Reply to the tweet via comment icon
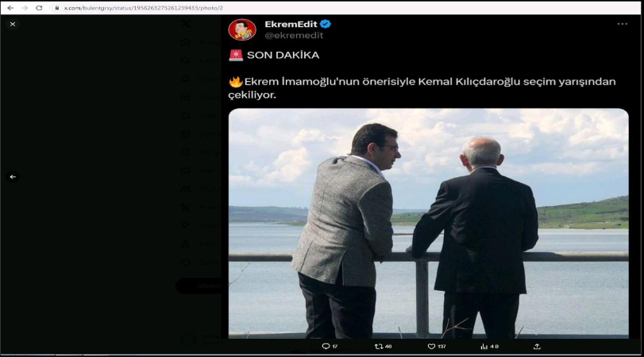 coord(326,346)
